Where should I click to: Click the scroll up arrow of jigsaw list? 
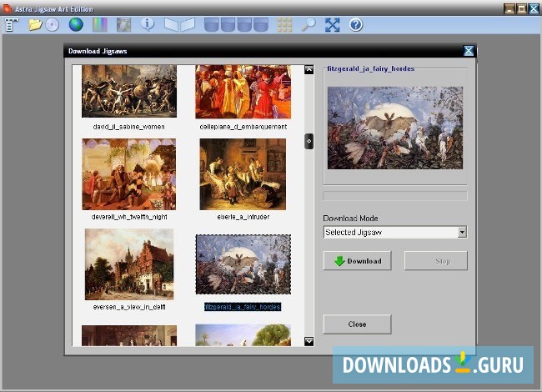point(309,69)
